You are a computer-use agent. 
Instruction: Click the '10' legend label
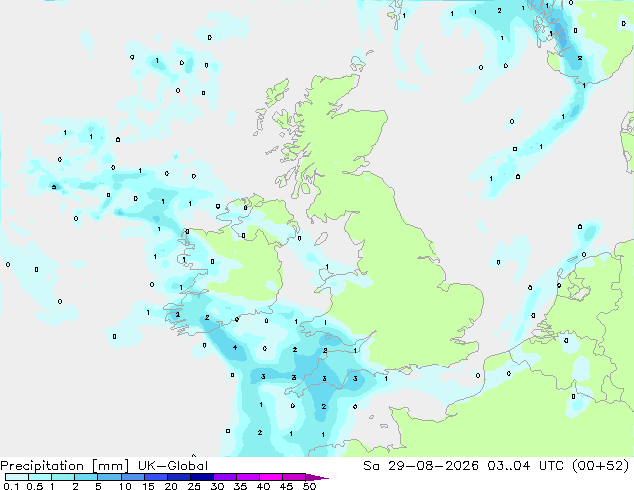[x=125, y=486]
